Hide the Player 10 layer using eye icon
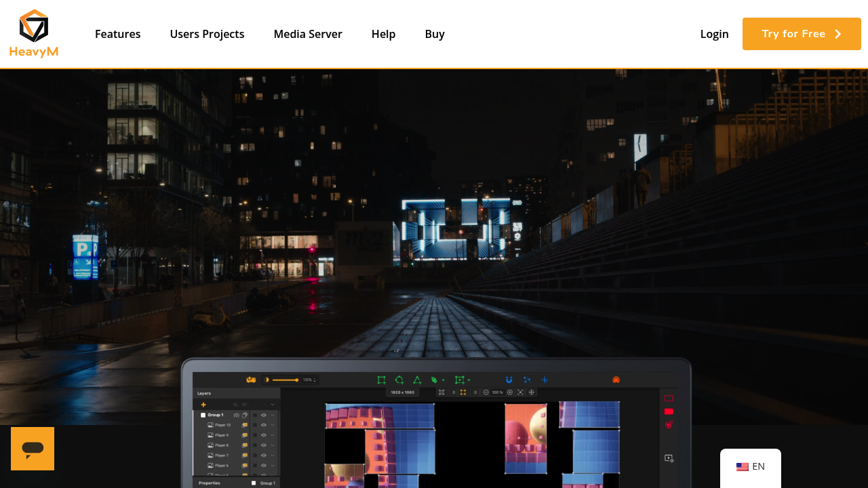Screen dimensions: 868x488 tap(264, 425)
